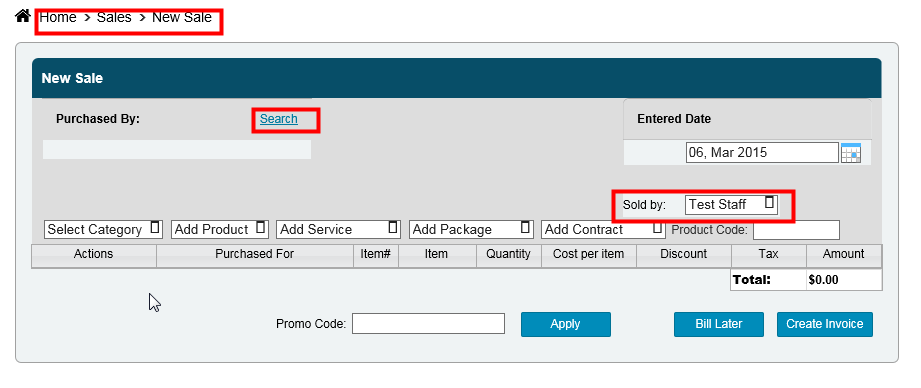Screen dimensions: 921x388
Task: Click the Apply promo button
Action: coord(566,324)
